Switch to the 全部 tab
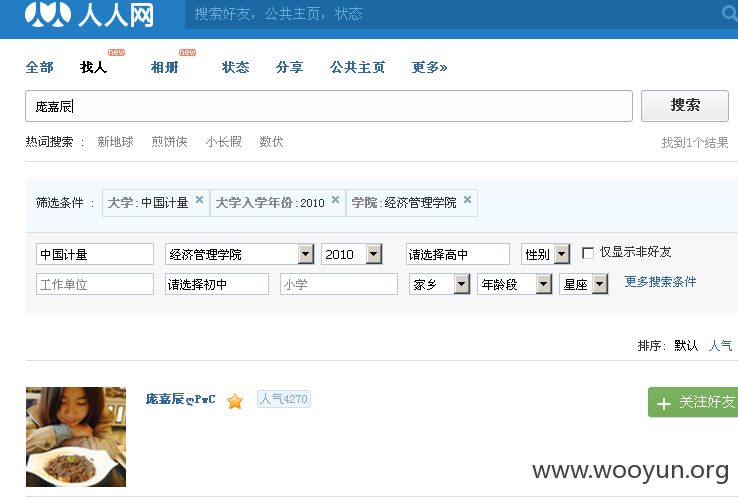 (40, 67)
